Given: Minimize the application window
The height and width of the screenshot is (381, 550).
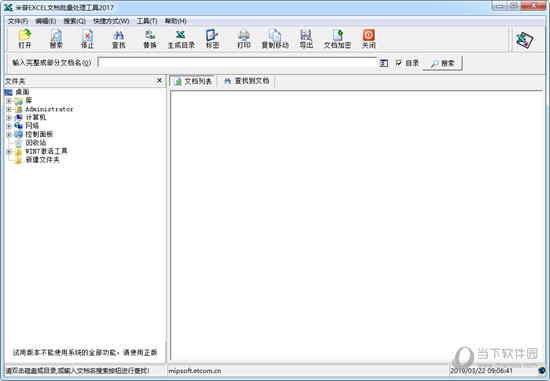Looking at the screenshot, I should click(x=500, y=6).
